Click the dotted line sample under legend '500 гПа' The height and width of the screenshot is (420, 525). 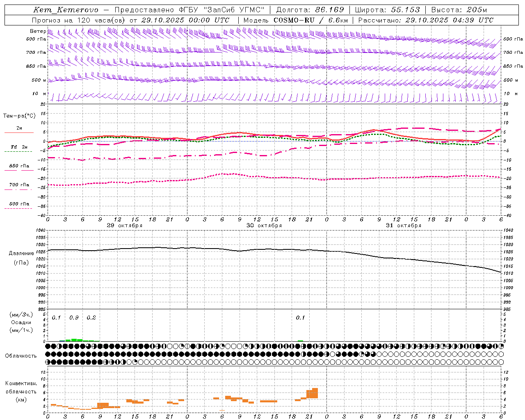point(18,209)
